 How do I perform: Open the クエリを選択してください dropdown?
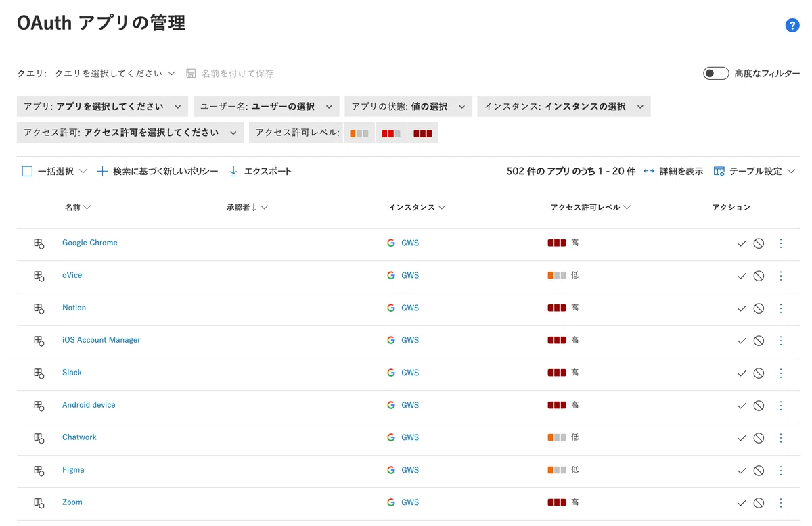[x=115, y=73]
